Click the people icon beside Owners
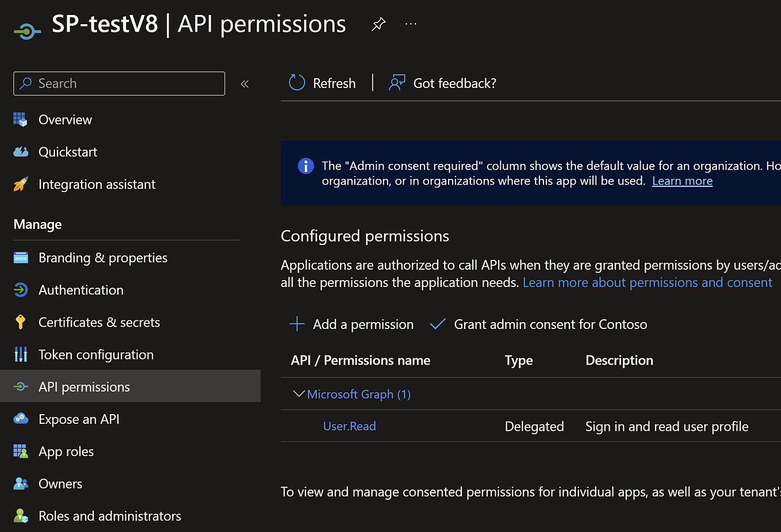 [21, 484]
